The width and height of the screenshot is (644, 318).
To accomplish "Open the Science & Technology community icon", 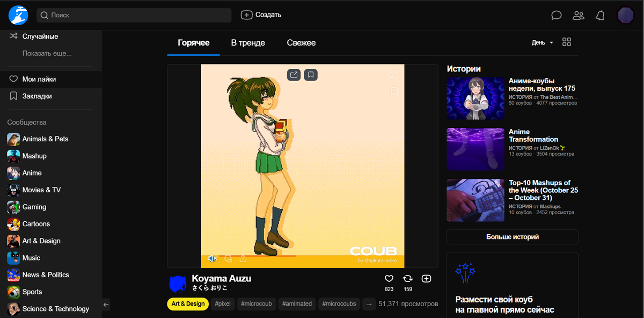I will tap(13, 309).
